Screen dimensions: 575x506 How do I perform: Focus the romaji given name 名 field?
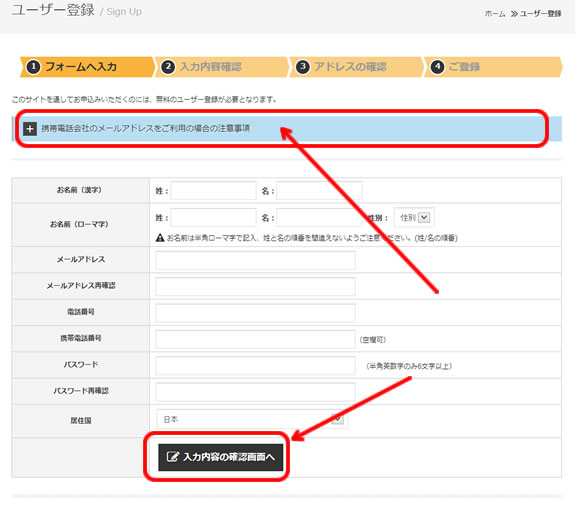tap(319, 217)
